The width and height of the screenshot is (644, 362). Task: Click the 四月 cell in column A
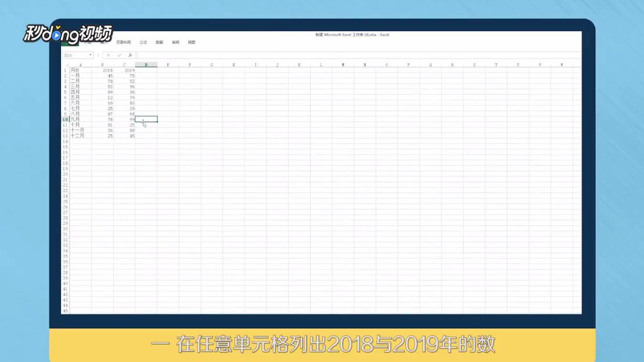click(x=81, y=92)
